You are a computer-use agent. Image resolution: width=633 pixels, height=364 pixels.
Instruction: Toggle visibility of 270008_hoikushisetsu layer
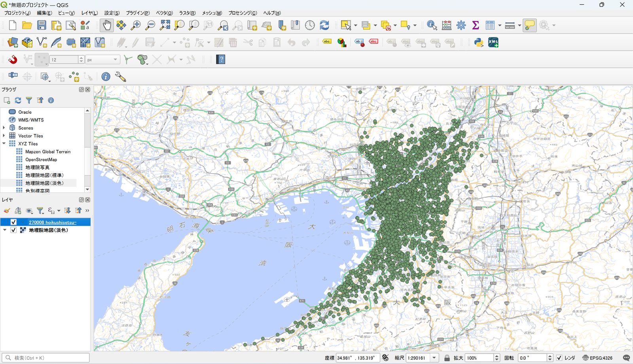pos(13,222)
